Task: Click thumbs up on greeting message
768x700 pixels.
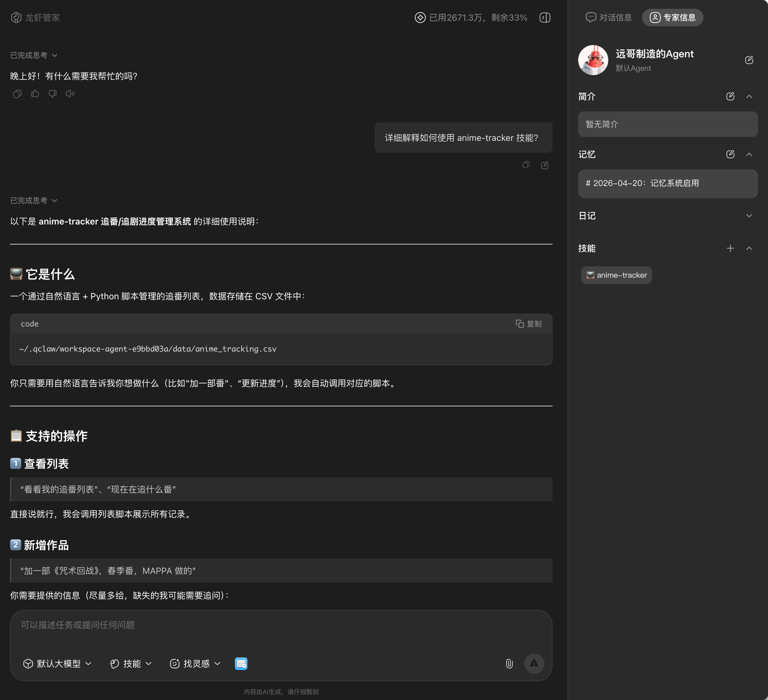Action: pyautogui.click(x=35, y=94)
